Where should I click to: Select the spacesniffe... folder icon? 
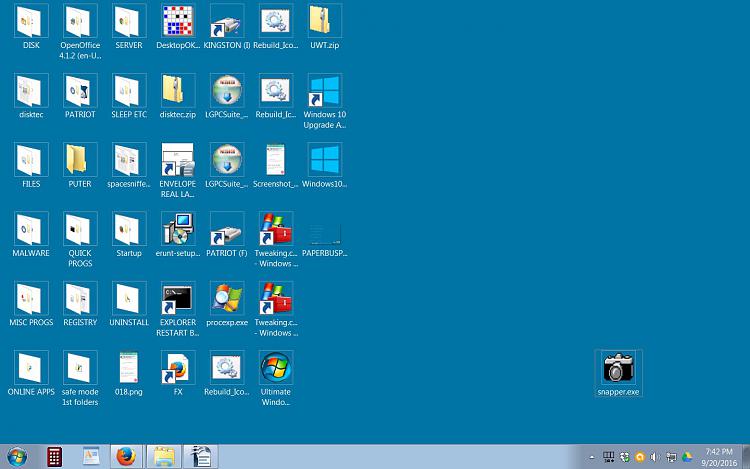point(129,160)
